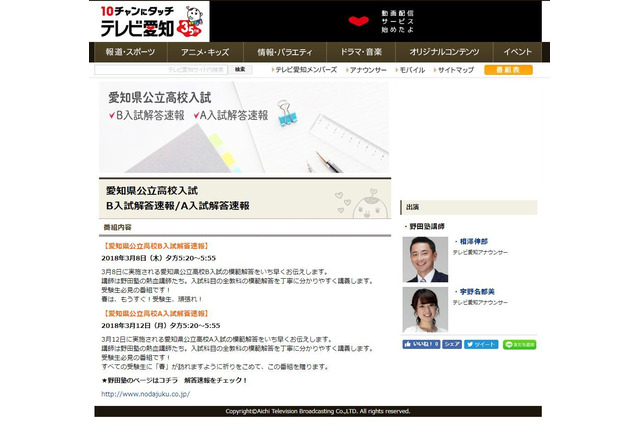Open the テレビ愛知メンバーズ link
This screenshot has width=640, height=426.
(304, 70)
